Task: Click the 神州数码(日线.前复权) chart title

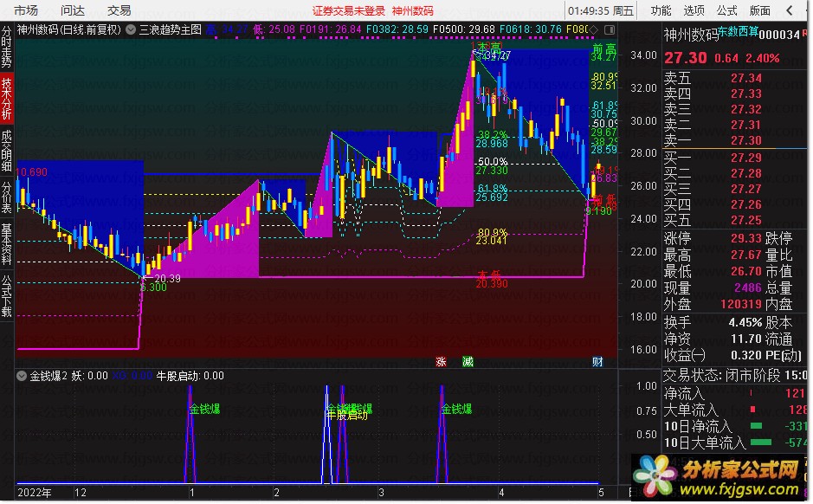Action: [69, 30]
